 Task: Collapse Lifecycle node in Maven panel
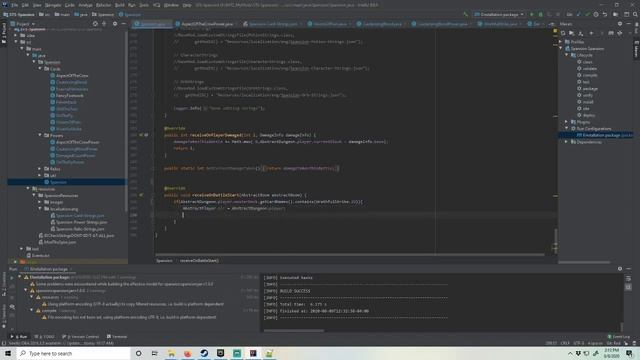pyautogui.click(x=567, y=55)
